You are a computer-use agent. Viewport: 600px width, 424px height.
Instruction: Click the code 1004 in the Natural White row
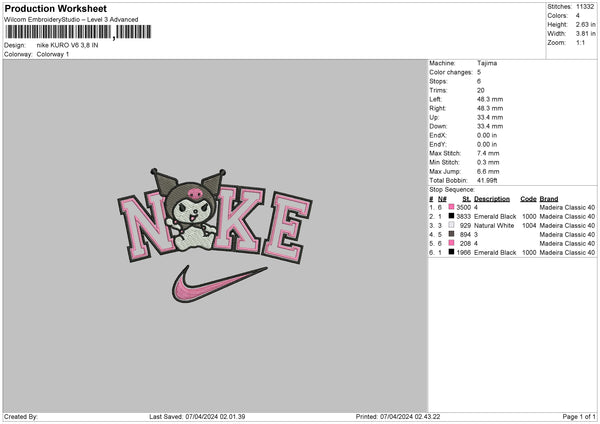click(x=529, y=225)
